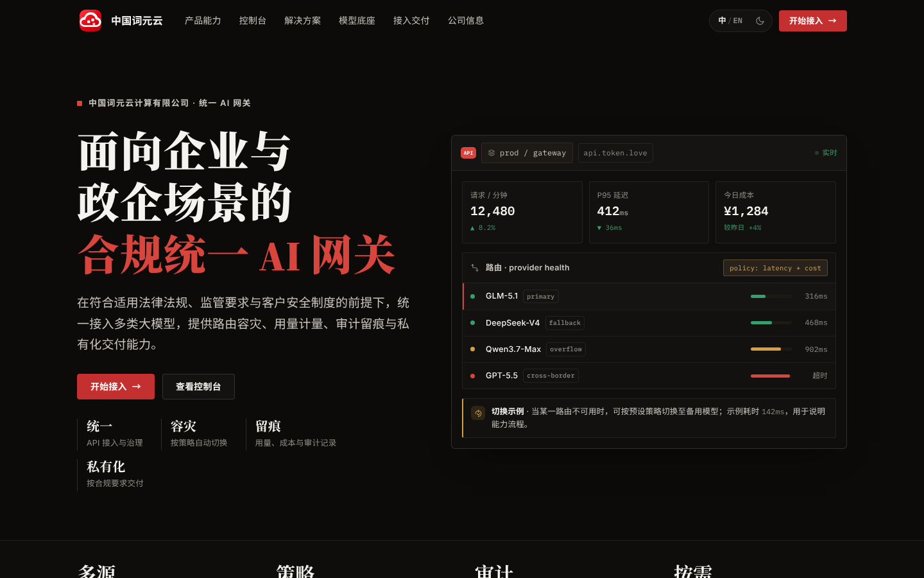Click the header 开始接入 button
924x578 pixels.
[813, 21]
